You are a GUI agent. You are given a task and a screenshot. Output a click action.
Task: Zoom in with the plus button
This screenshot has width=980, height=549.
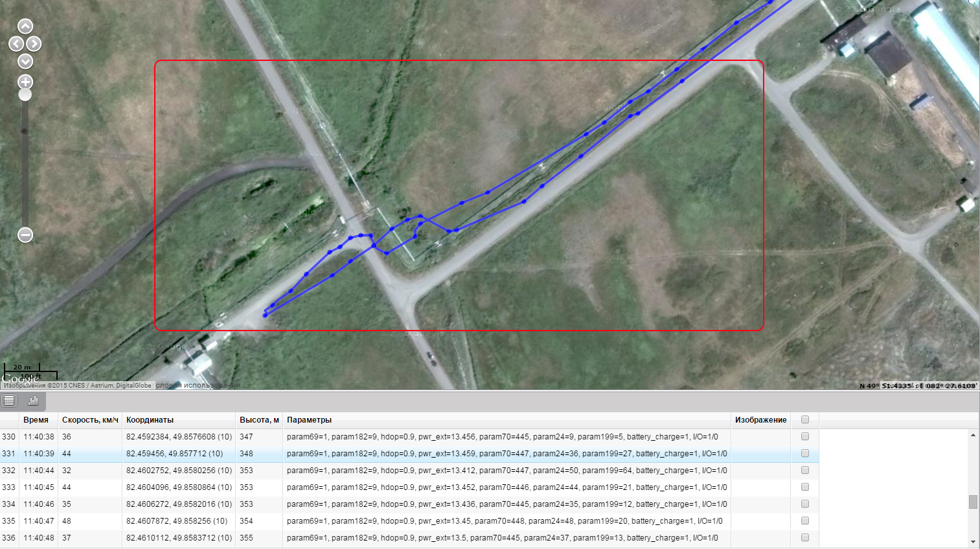pyautogui.click(x=25, y=82)
